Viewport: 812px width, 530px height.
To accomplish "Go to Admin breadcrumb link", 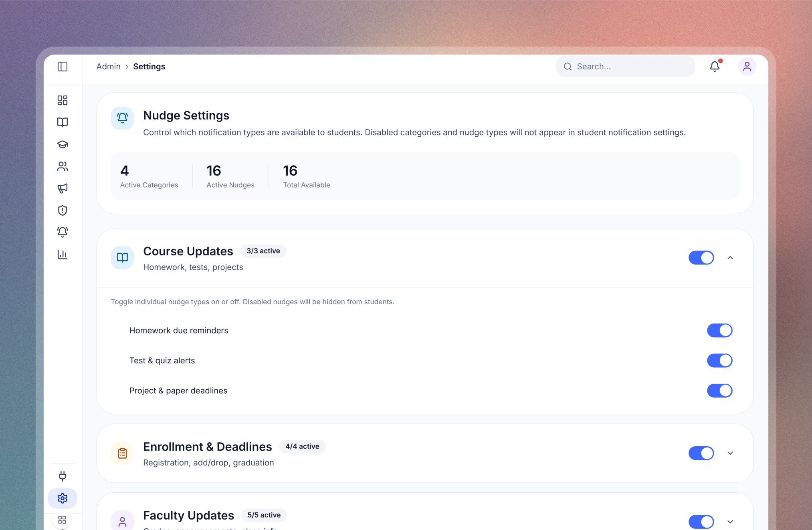I will click(108, 67).
